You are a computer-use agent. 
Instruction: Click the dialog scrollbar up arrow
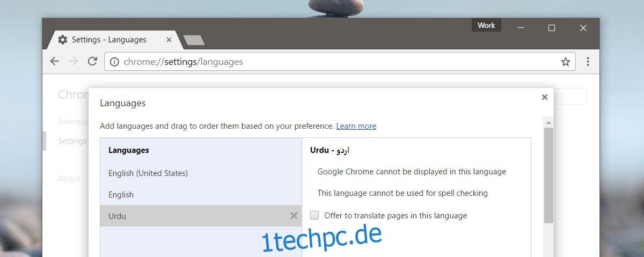548,122
